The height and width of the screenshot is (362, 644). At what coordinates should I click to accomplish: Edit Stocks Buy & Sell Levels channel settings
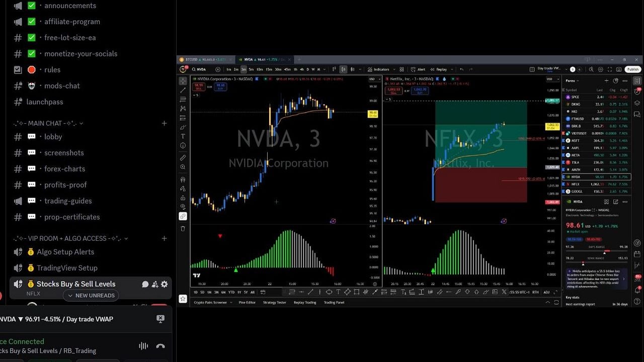click(x=164, y=285)
